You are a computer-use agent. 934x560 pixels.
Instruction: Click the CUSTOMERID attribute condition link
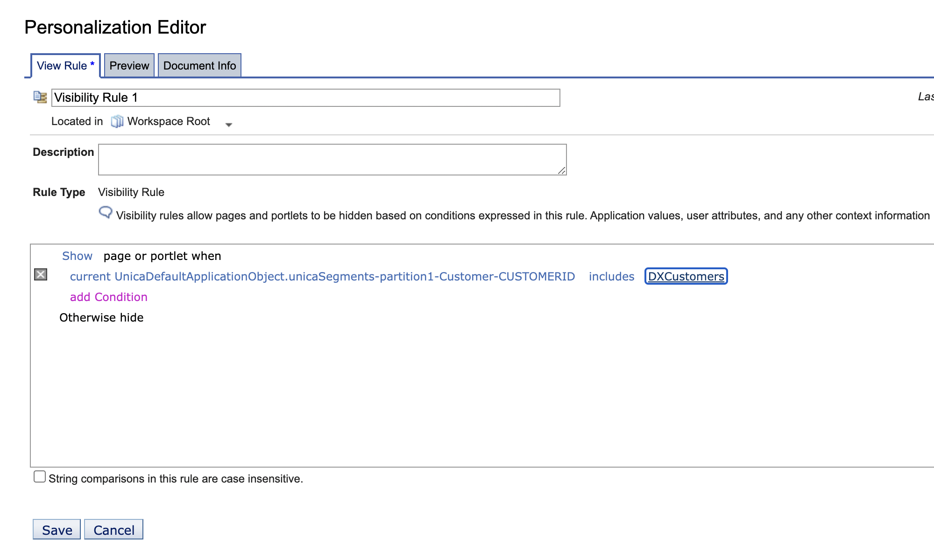(322, 276)
